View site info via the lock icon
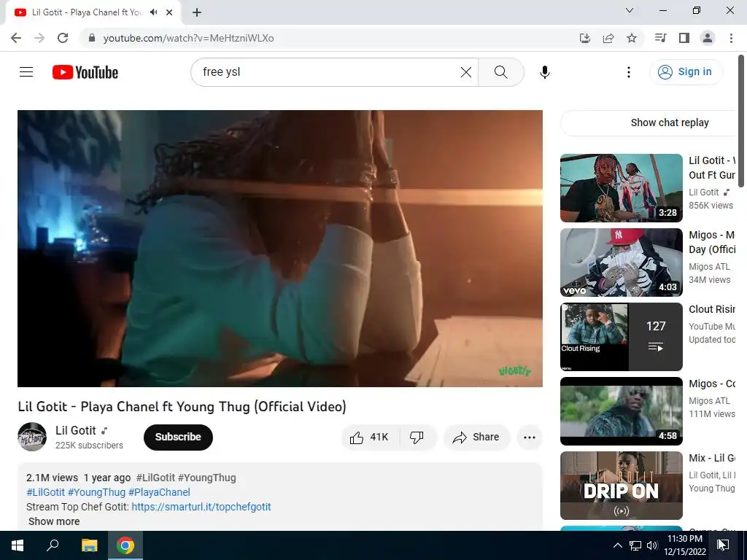The width and height of the screenshot is (747, 560). coord(91,38)
